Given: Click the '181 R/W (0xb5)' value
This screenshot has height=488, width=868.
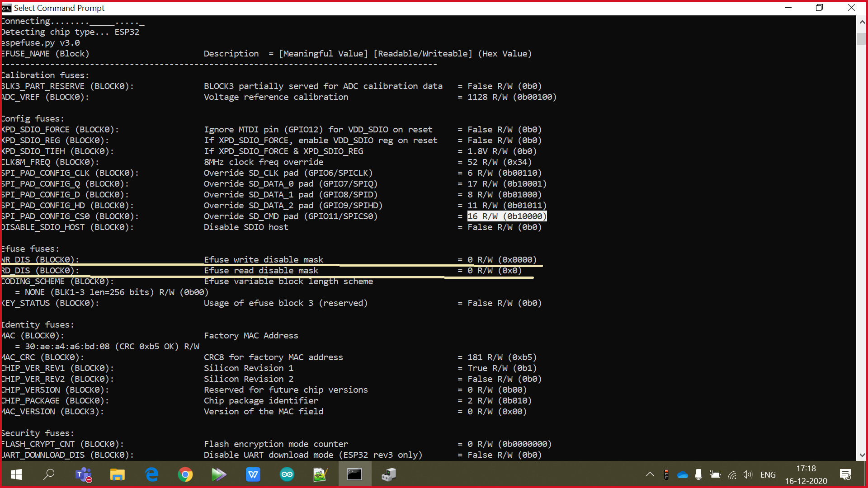Looking at the screenshot, I should [502, 357].
